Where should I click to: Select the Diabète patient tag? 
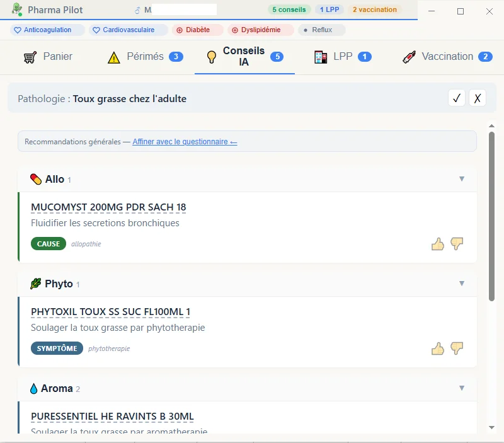[198, 30]
